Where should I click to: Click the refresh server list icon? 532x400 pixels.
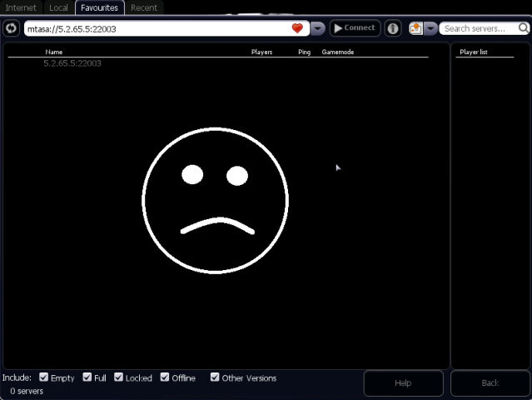click(x=11, y=28)
